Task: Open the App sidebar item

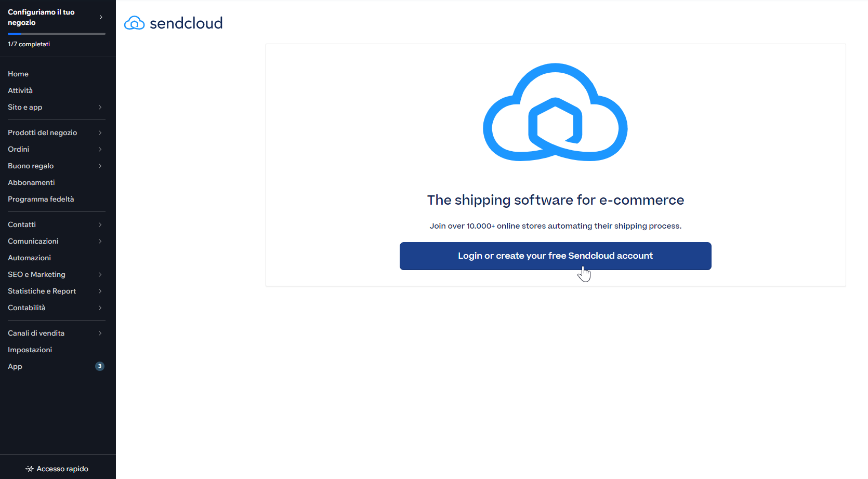Action: 15,366
